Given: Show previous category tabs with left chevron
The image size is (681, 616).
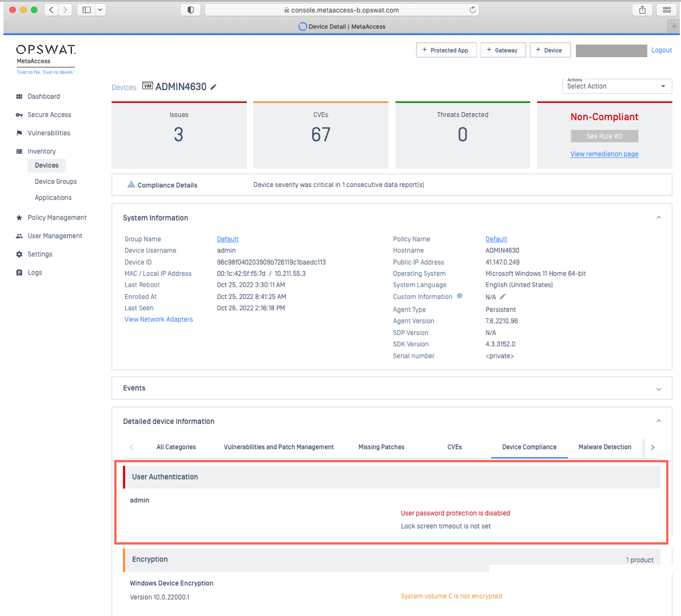Looking at the screenshot, I should [131, 447].
